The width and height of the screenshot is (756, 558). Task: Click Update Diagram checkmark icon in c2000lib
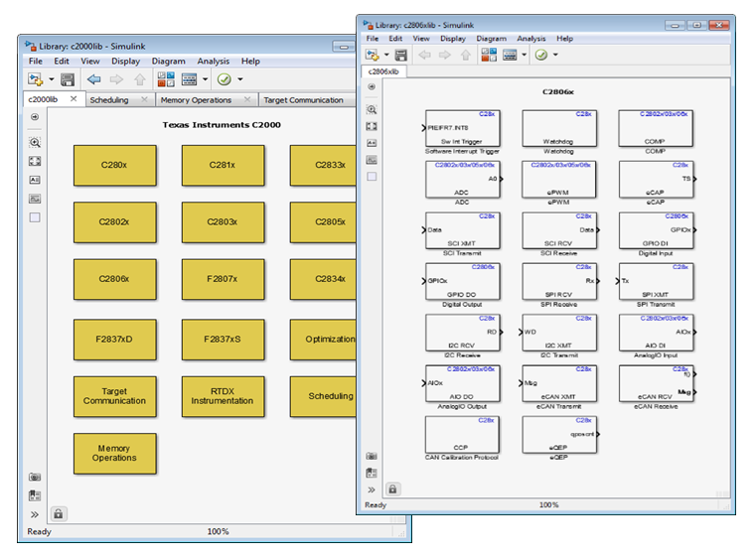coord(225,79)
